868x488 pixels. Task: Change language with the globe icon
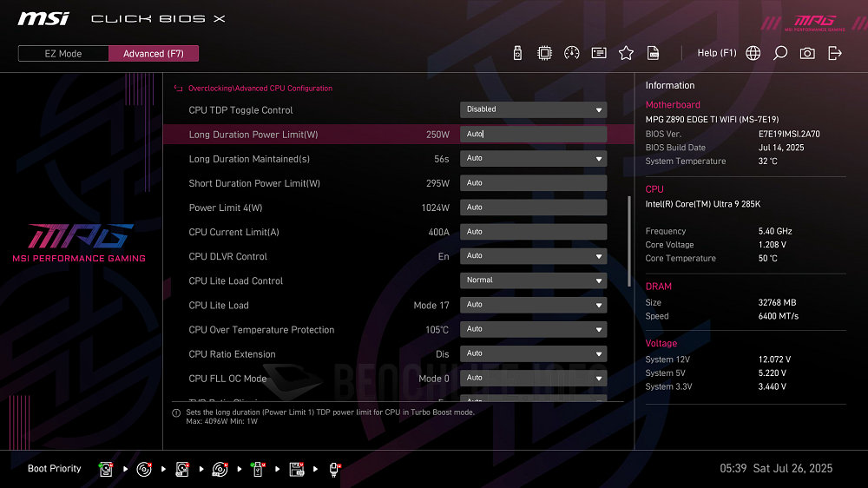tap(753, 53)
